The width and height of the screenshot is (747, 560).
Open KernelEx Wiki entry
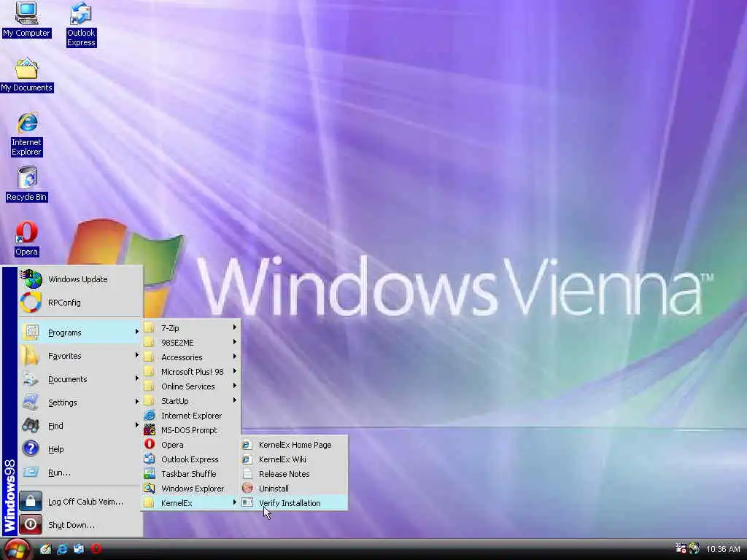(x=294, y=459)
